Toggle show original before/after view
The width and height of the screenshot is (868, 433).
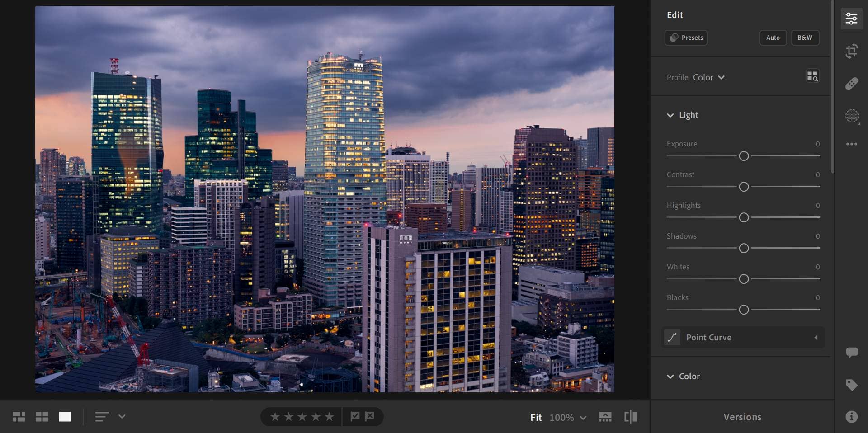tap(630, 417)
